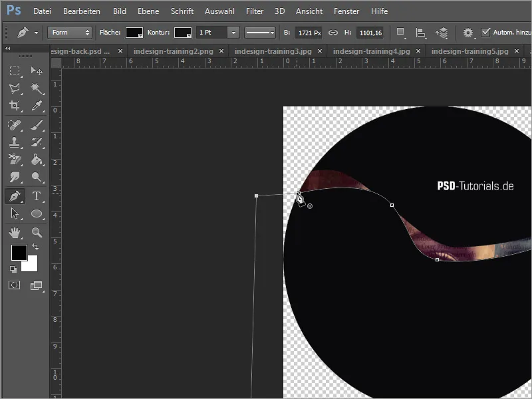Open path operations options
The height and width of the screenshot is (399, 532).
(x=401, y=33)
